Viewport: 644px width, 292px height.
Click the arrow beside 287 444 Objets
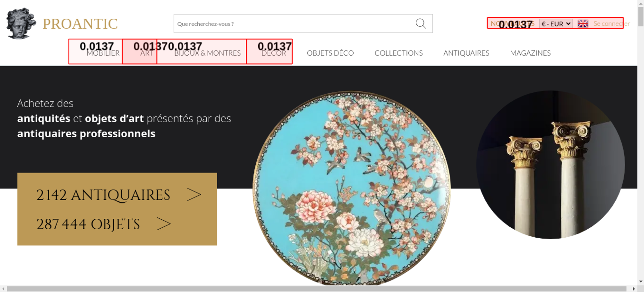tap(164, 224)
